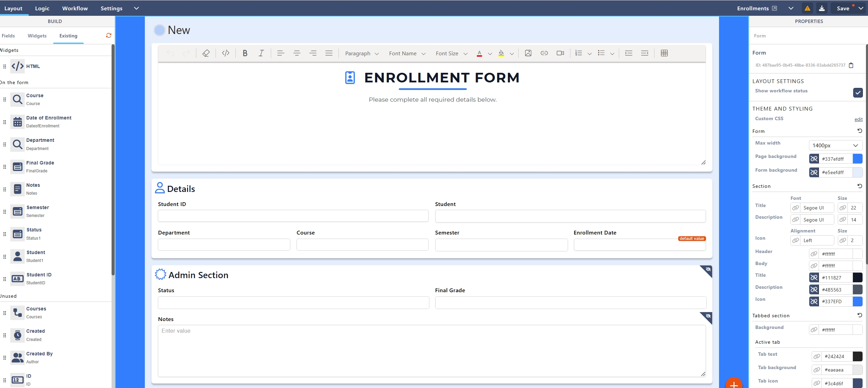Toggle Notes field visibility eye icon
This screenshot has height=388, width=868.
pos(708,316)
